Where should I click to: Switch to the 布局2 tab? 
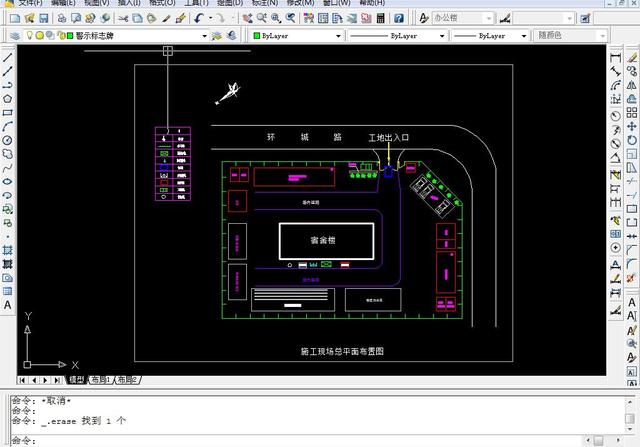pos(127,380)
